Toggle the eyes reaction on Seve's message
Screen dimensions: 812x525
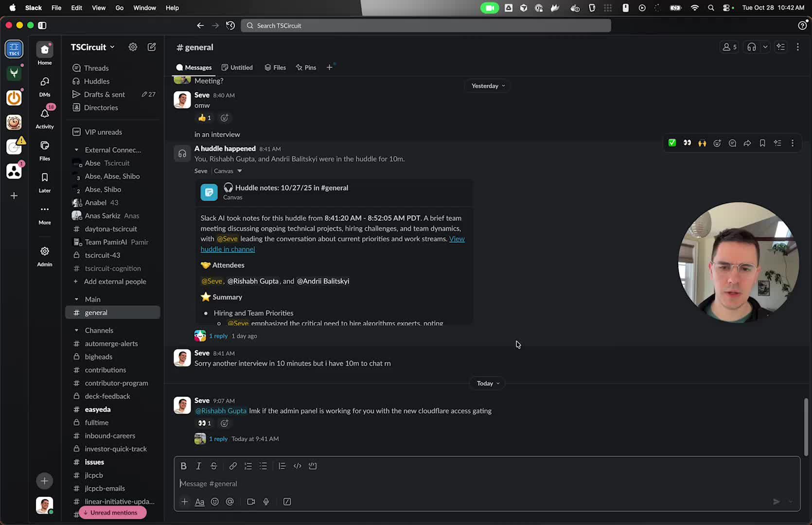[x=204, y=423]
